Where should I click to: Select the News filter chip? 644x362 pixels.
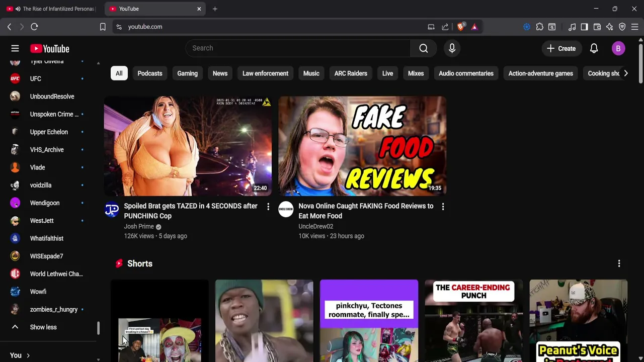pos(220,73)
